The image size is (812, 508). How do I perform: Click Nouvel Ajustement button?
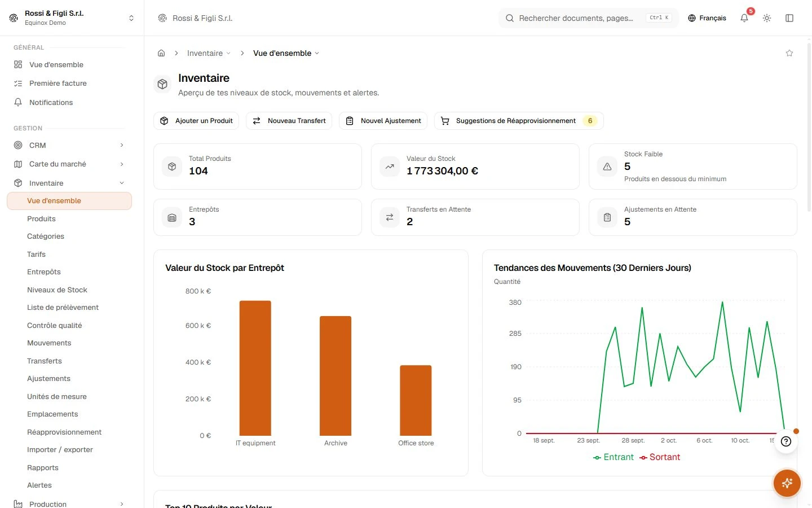point(383,121)
